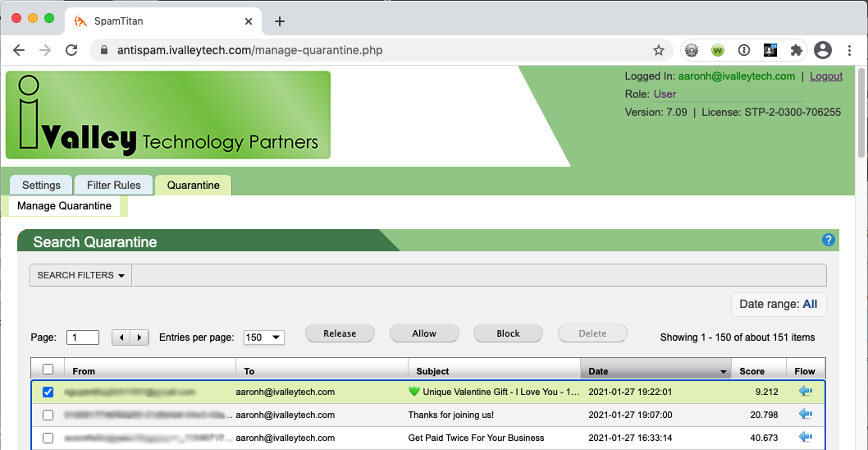Click the Page number input field
868x450 pixels.
click(84, 337)
